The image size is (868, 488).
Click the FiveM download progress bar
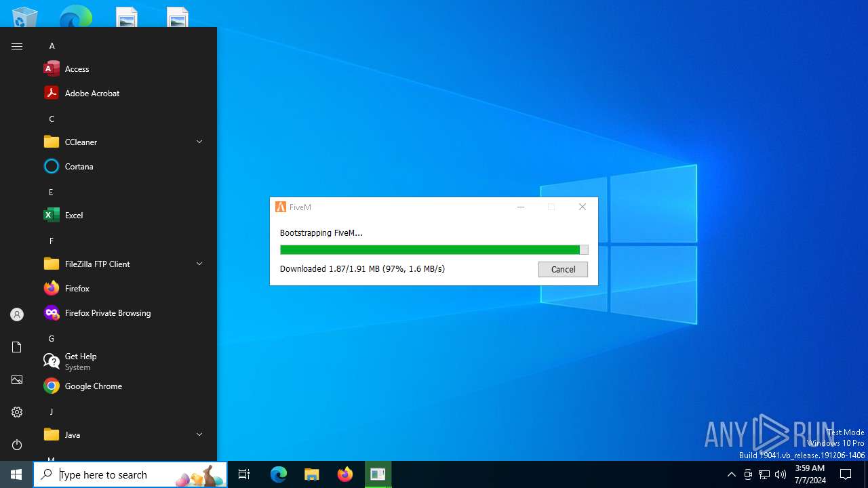click(434, 250)
